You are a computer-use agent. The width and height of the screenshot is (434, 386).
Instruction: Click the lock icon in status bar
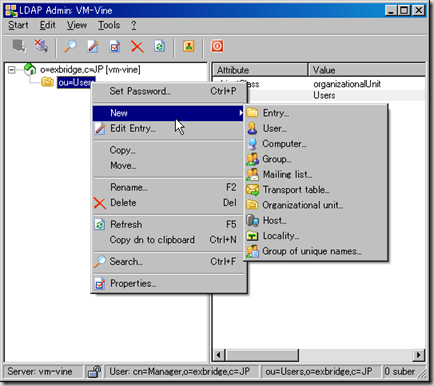point(94,371)
